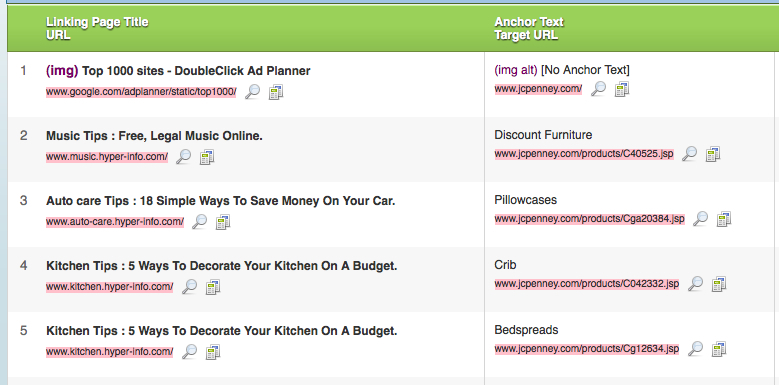The height and width of the screenshot is (385, 779).
Task: Click the Anchor Text column header
Action: pos(529,22)
